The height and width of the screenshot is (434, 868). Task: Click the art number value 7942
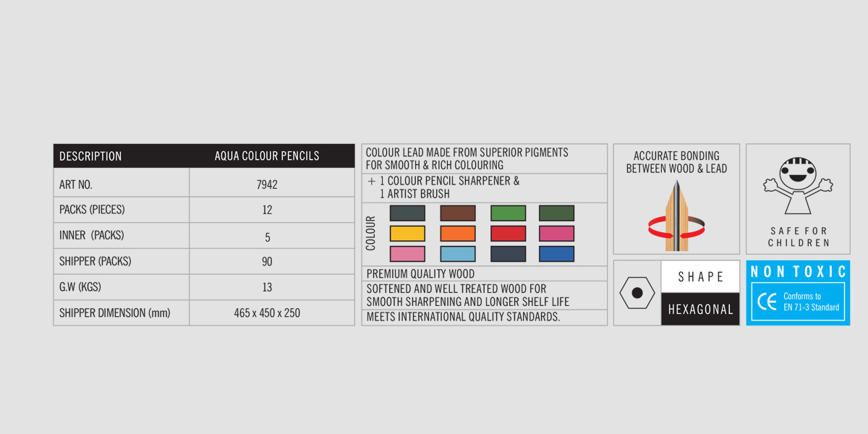click(x=267, y=184)
